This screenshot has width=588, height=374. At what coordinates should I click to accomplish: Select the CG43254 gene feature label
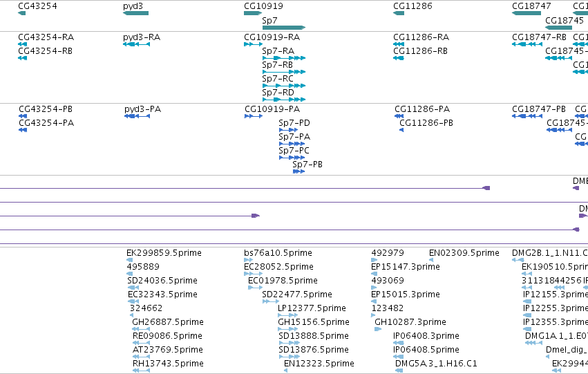[x=37, y=6]
